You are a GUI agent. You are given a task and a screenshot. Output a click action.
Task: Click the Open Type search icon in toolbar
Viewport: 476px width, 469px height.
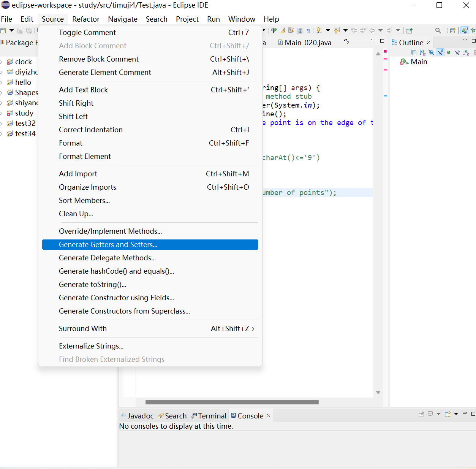[274, 30]
